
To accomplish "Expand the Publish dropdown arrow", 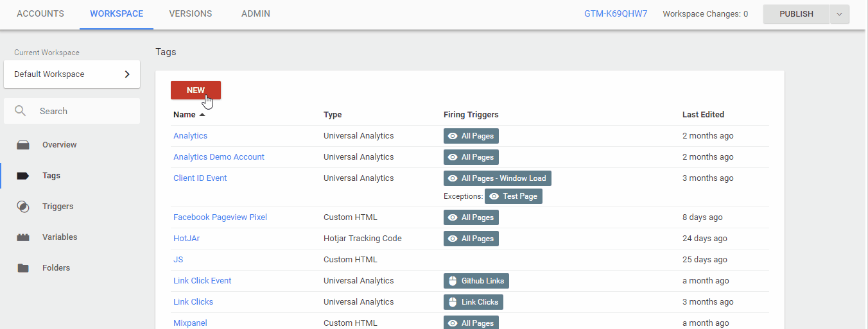I will pos(839,14).
